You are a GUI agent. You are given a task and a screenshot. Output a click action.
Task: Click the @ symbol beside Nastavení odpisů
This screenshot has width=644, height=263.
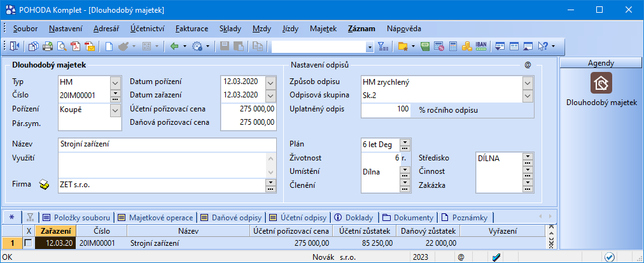click(x=528, y=65)
